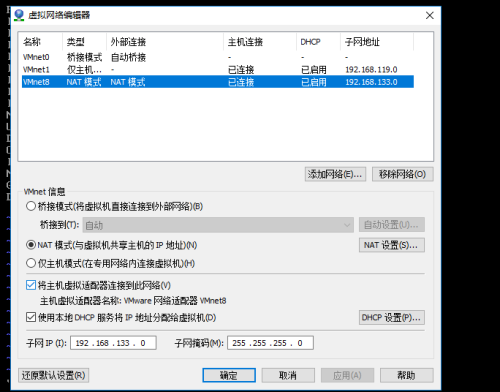Image resolution: width=500 pixels, height=392 pixels.
Task: Click the 子网 IP input field
Action: tap(113, 343)
